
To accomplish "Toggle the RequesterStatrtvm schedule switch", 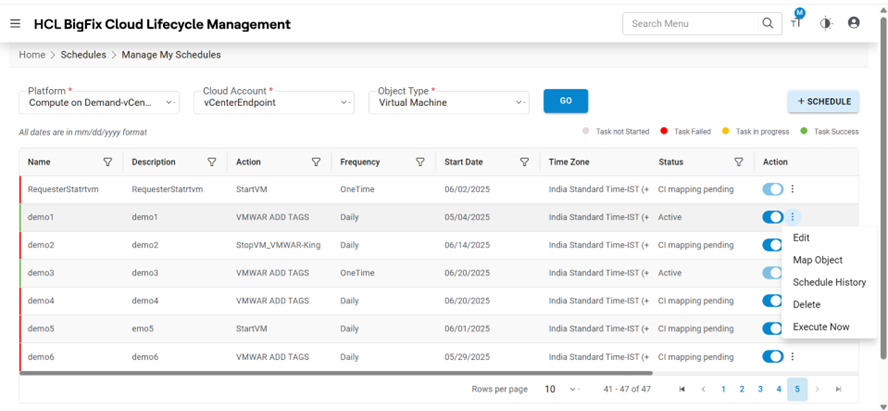I will point(772,189).
